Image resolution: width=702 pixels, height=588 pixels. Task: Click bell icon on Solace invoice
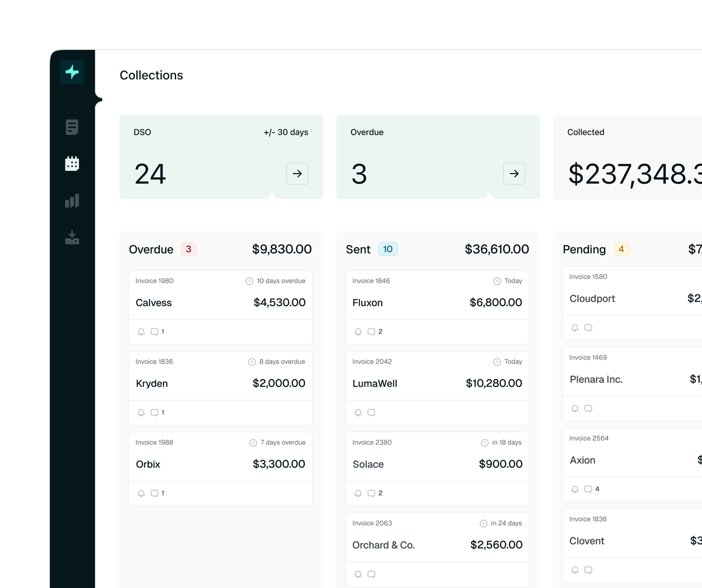pos(358,493)
